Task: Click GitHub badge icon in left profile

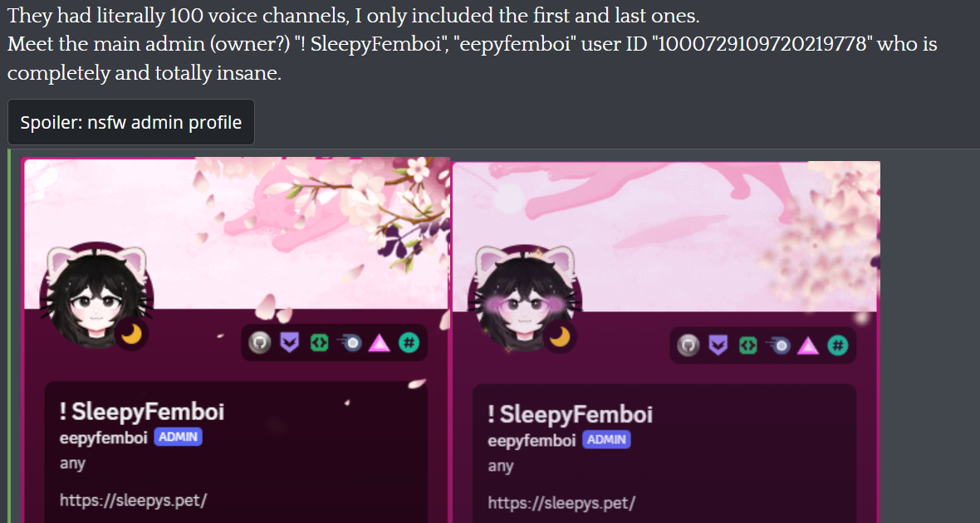Action: (x=260, y=342)
